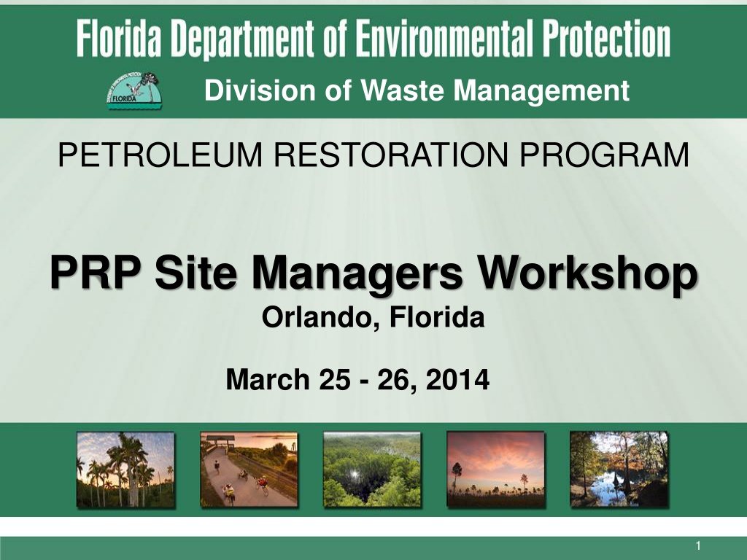Select the word PROGRAM in the upper title
The height and width of the screenshot is (560, 747).
click(604, 155)
